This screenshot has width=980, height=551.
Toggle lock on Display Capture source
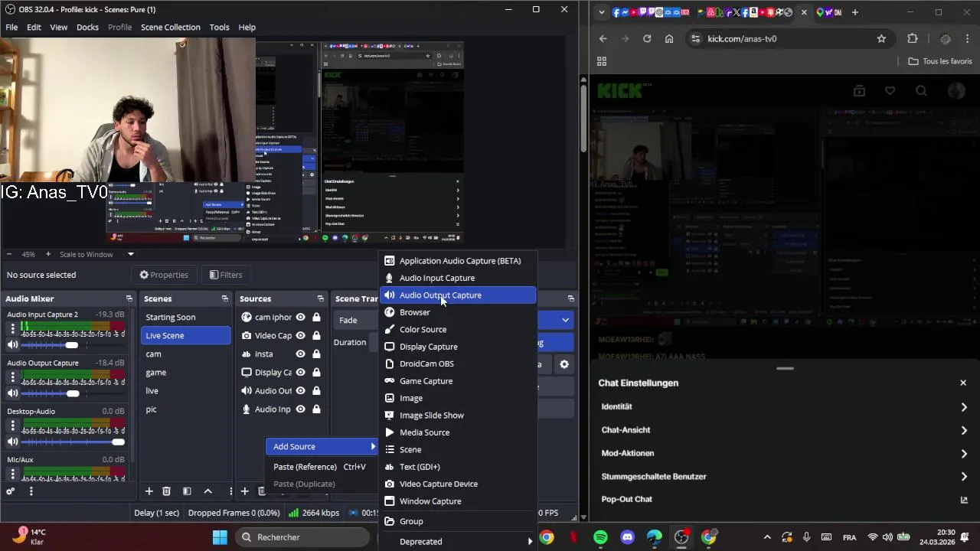(x=315, y=372)
